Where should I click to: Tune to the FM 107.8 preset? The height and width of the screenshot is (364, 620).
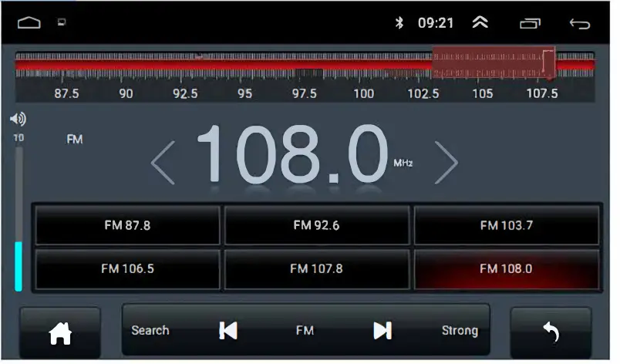click(316, 269)
